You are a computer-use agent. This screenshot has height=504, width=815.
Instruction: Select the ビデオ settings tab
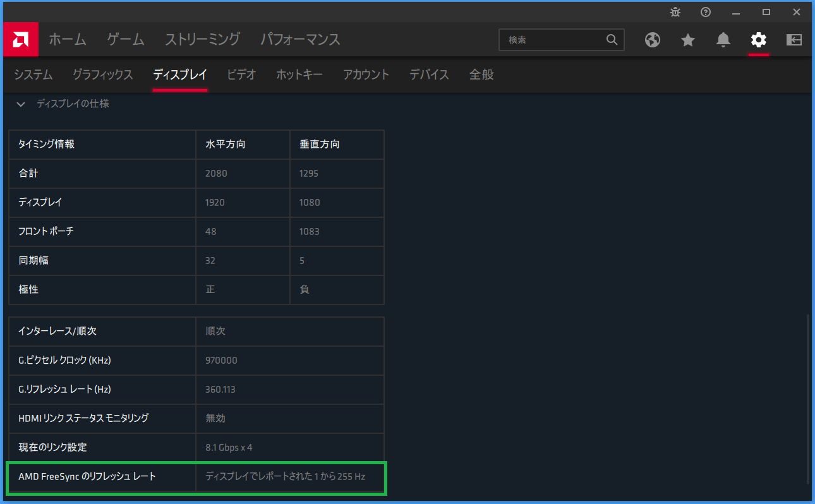click(x=241, y=75)
